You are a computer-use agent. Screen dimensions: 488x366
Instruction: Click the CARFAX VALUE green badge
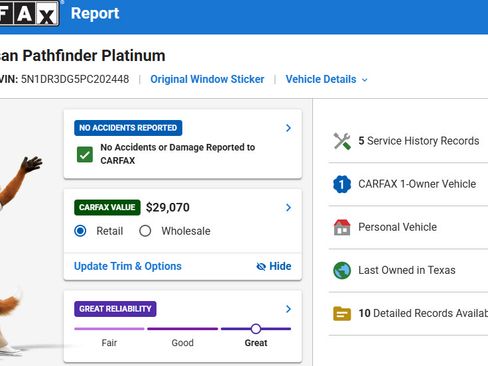[x=107, y=207]
